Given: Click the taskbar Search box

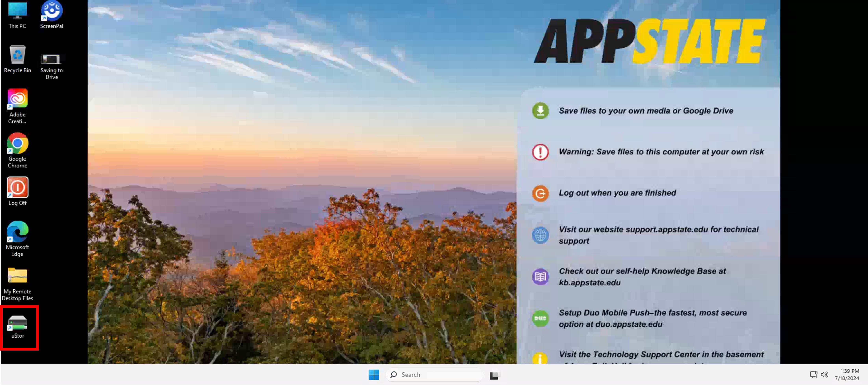Looking at the screenshot, I should coord(434,375).
